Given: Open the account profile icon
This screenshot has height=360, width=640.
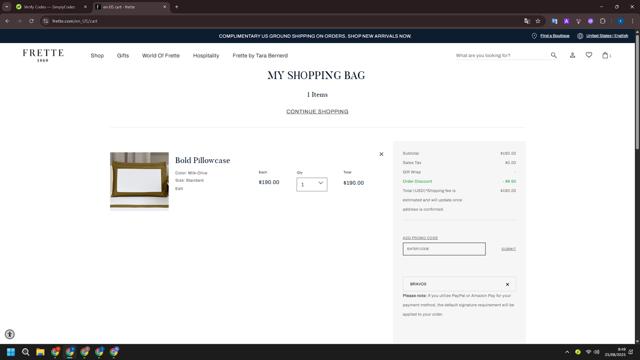Looking at the screenshot, I should pos(572,55).
